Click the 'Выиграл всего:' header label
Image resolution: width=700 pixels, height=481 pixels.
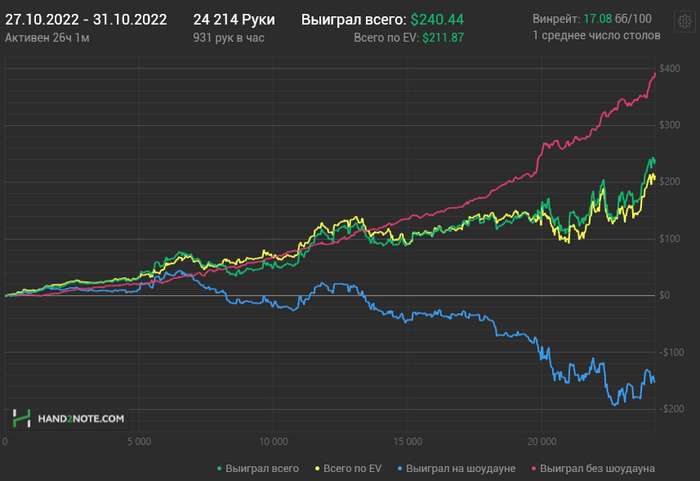[x=354, y=20]
